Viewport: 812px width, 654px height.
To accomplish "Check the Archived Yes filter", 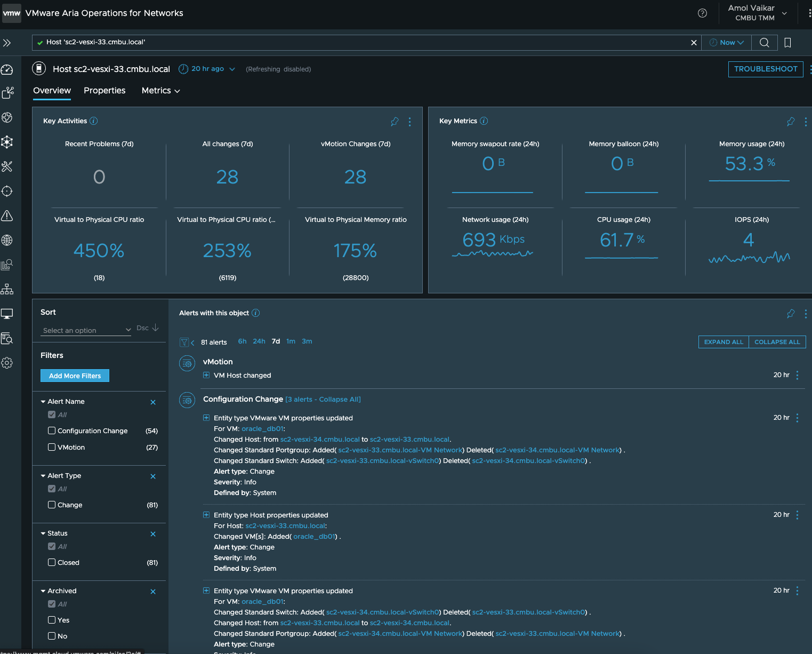I will pyautogui.click(x=52, y=620).
